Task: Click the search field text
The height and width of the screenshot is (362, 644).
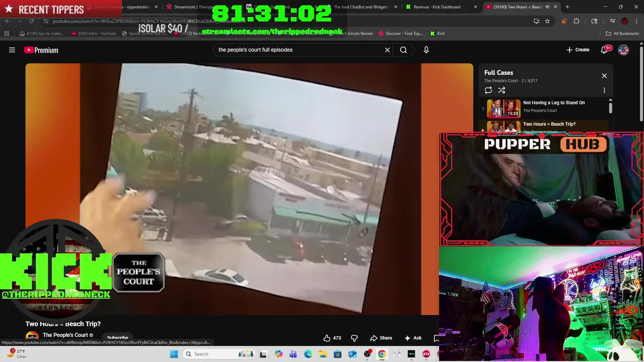Action: [x=255, y=50]
